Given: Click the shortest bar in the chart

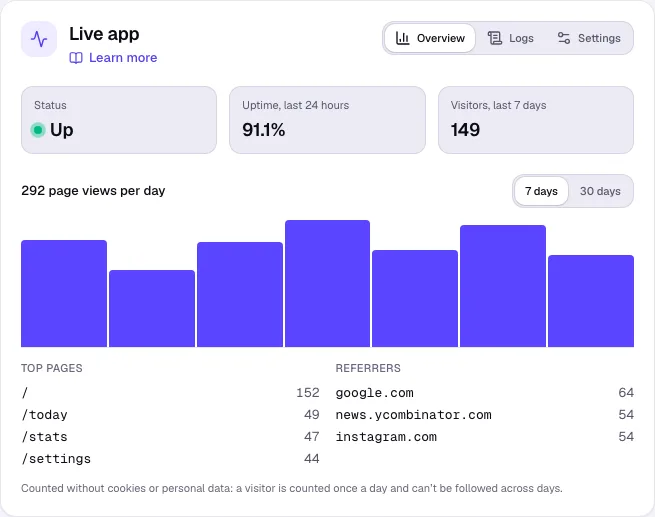Looking at the screenshot, I should pyautogui.click(x=152, y=308).
